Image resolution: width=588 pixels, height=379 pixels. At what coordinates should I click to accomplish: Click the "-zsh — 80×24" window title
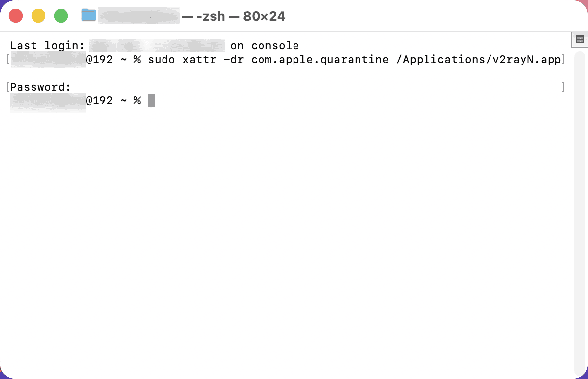tap(233, 16)
